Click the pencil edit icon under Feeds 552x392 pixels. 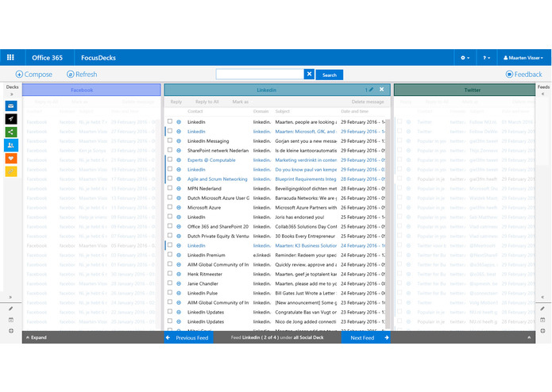[542, 309]
